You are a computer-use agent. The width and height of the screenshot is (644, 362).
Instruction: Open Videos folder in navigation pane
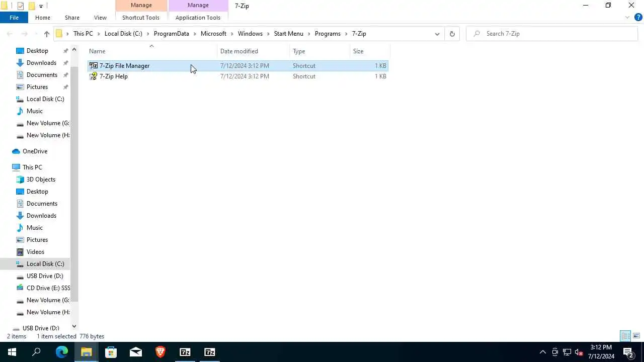point(35,252)
